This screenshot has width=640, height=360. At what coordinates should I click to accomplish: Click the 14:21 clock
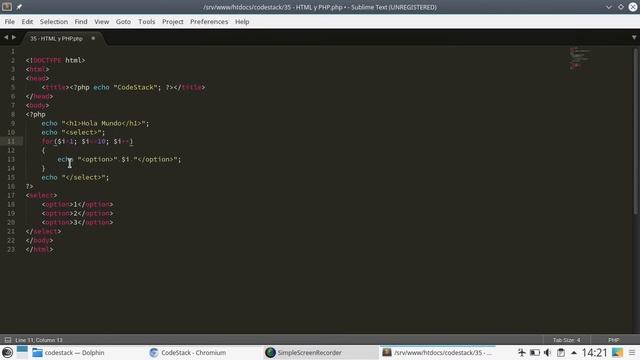594,352
